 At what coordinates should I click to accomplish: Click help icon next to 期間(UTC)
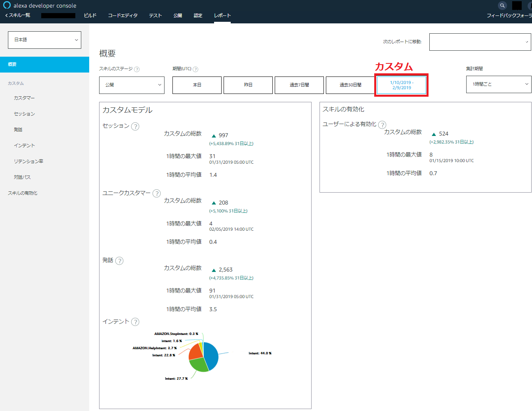195,69
